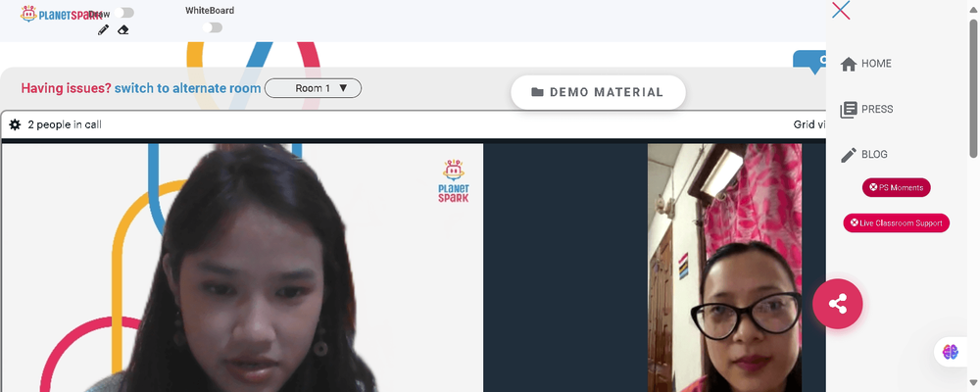Click the scrollbar down arrow
This screenshot has width=980, height=392.
[x=973, y=382]
